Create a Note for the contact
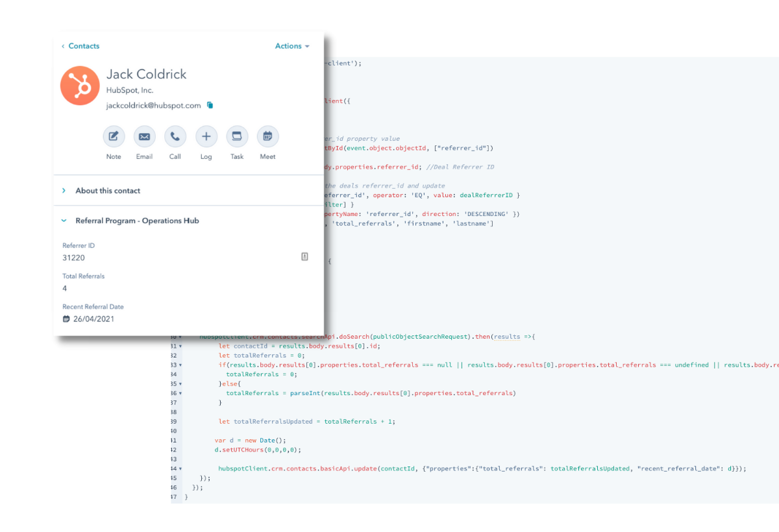 [114, 136]
